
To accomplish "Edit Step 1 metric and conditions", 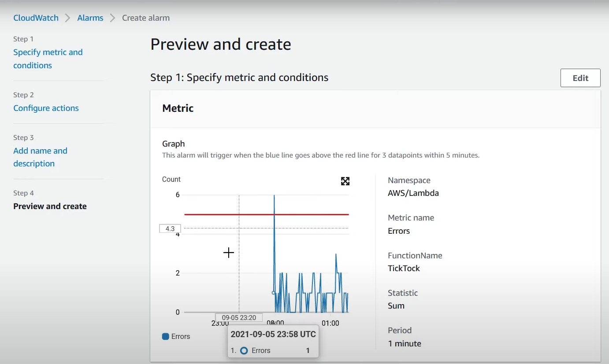I will point(580,78).
